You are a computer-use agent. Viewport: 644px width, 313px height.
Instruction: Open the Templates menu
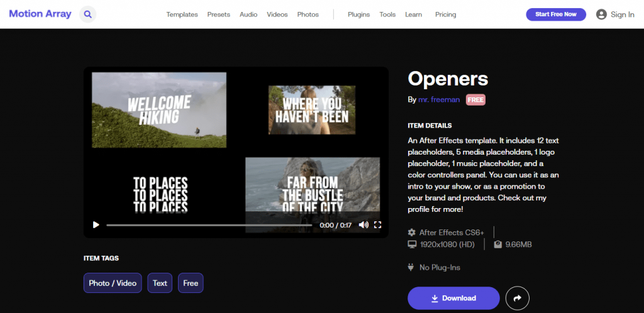click(182, 14)
